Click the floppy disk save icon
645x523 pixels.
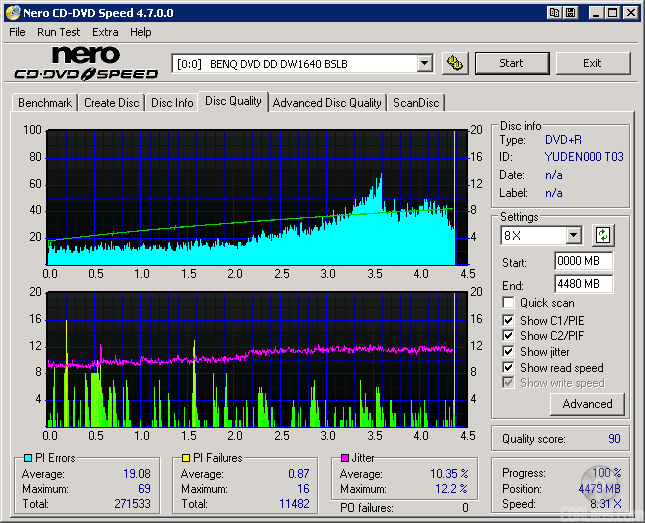pyautogui.click(x=570, y=13)
